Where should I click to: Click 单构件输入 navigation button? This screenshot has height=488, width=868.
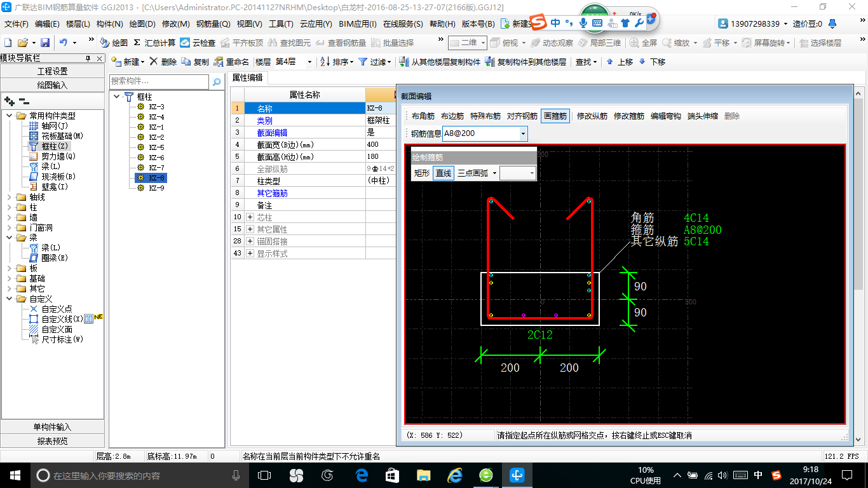pos(53,427)
